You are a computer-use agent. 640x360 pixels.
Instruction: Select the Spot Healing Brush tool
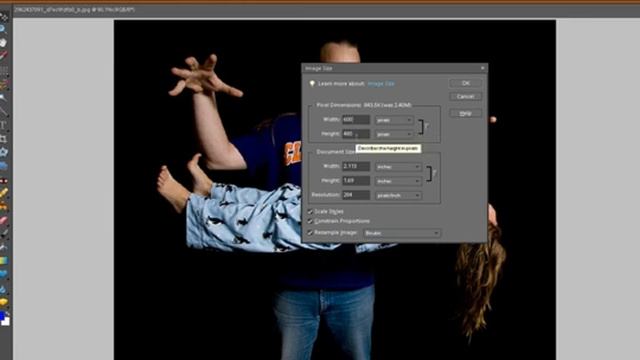3,193
